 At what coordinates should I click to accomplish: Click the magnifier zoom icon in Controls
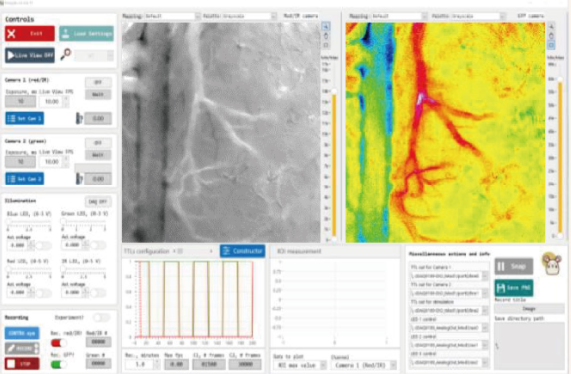[x=66, y=55]
